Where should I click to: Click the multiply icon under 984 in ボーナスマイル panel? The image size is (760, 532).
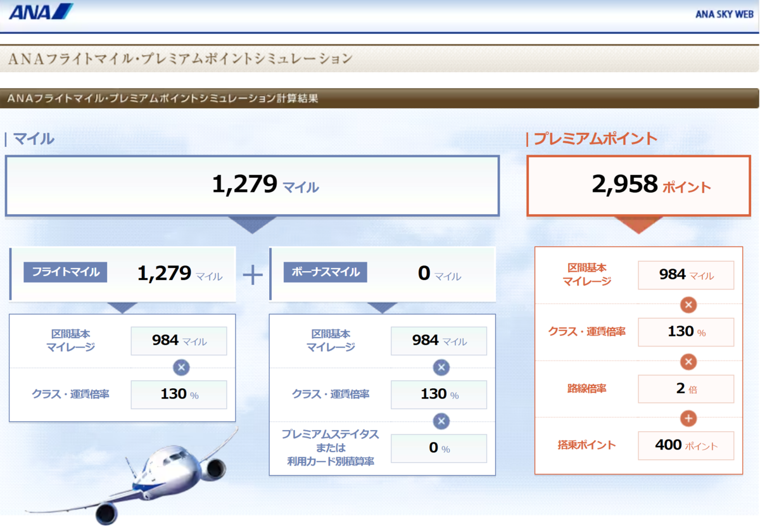click(441, 367)
